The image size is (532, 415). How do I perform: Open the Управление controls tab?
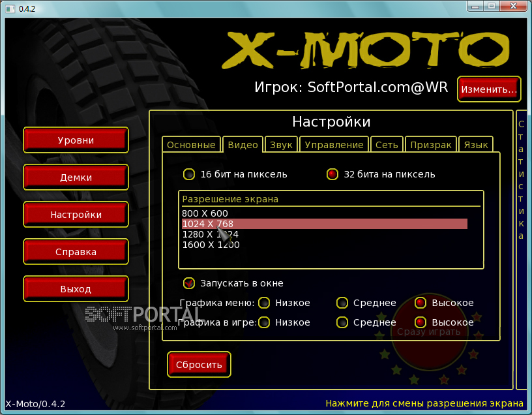[x=334, y=145]
